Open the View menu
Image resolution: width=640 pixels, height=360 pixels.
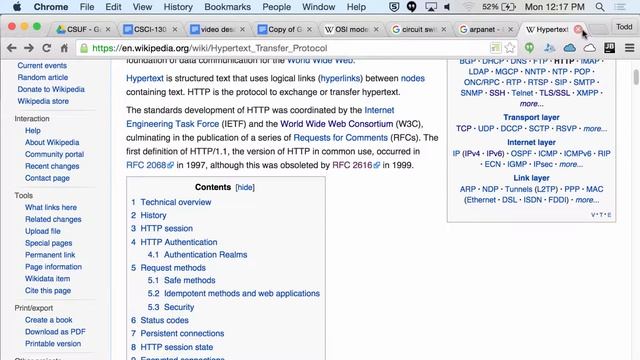click(x=142, y=7)
